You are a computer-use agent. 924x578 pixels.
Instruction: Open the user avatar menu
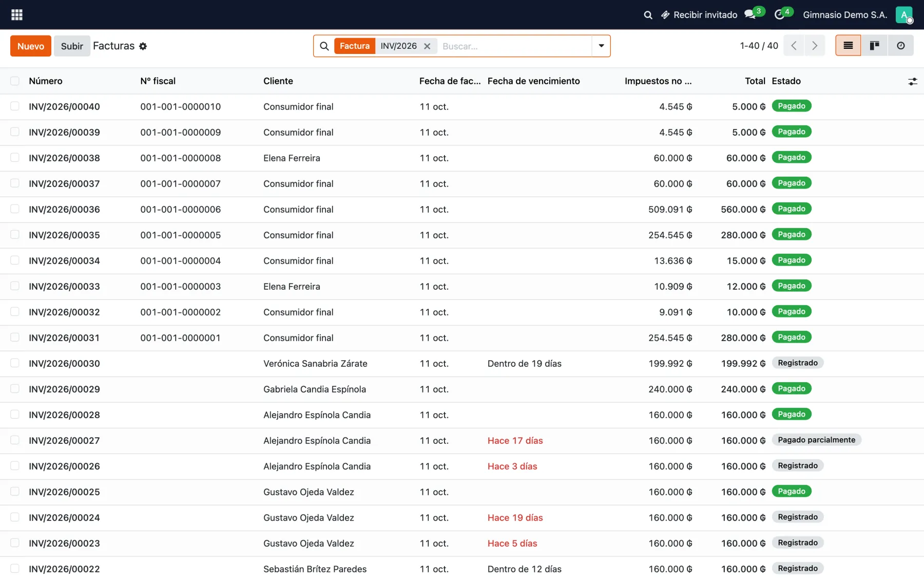904,15
